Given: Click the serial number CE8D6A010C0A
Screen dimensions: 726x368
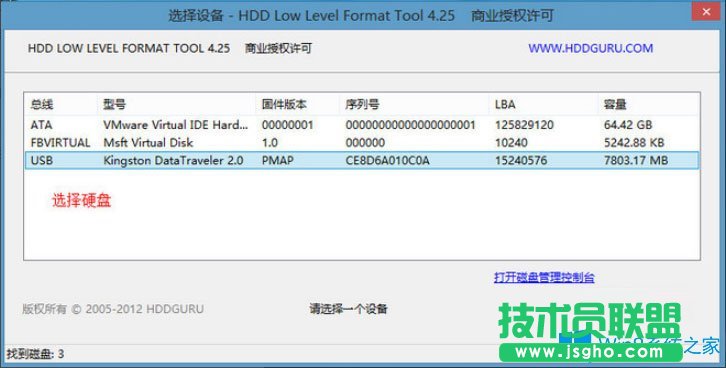Looking at the screenshot, I should click(388, 161).
